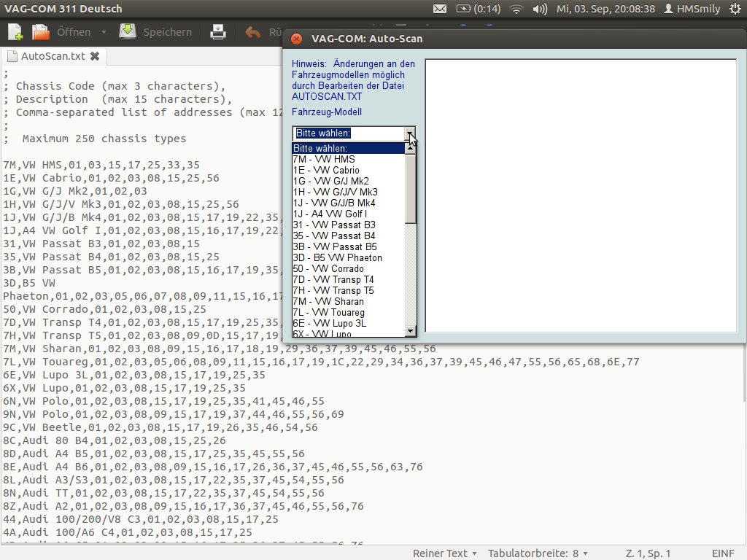Click the battery indicator icon
The image size is (747, 560).
pyautogui.click(x=463, y=9)
